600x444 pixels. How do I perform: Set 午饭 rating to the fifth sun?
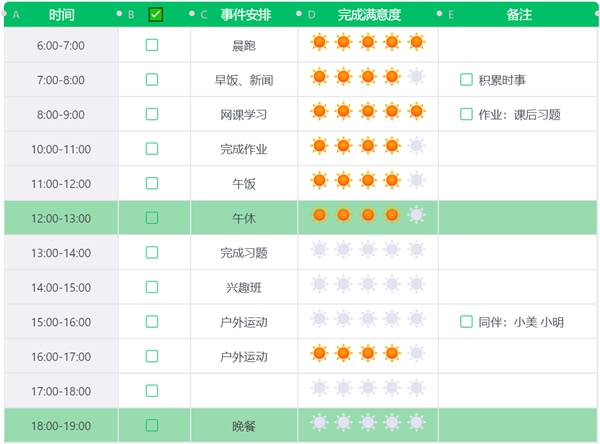pyautogui.click(x=416, y=181)
